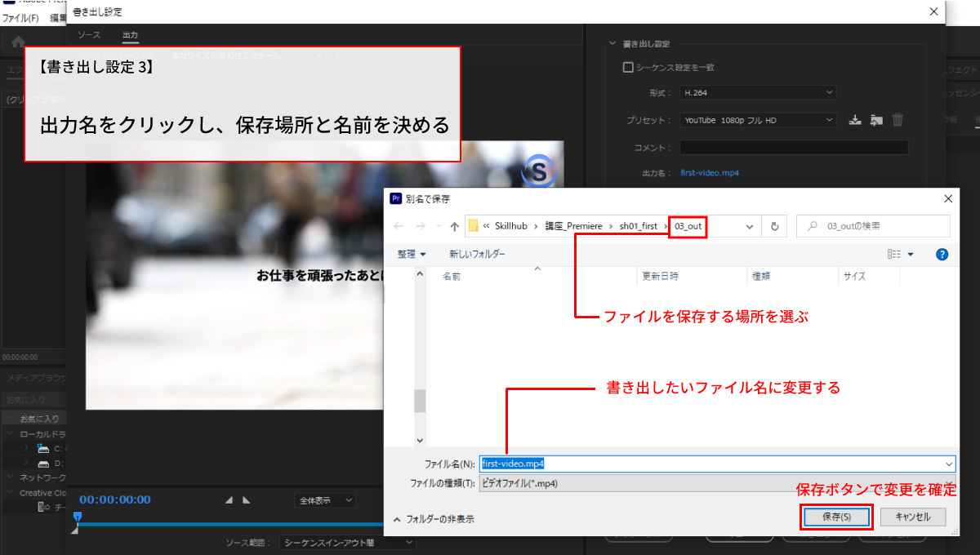This screenshot has width=980, height=555.
Task: Open the プリセット YouTube 1080p dropdown
Action: click(x=758, y=120)
